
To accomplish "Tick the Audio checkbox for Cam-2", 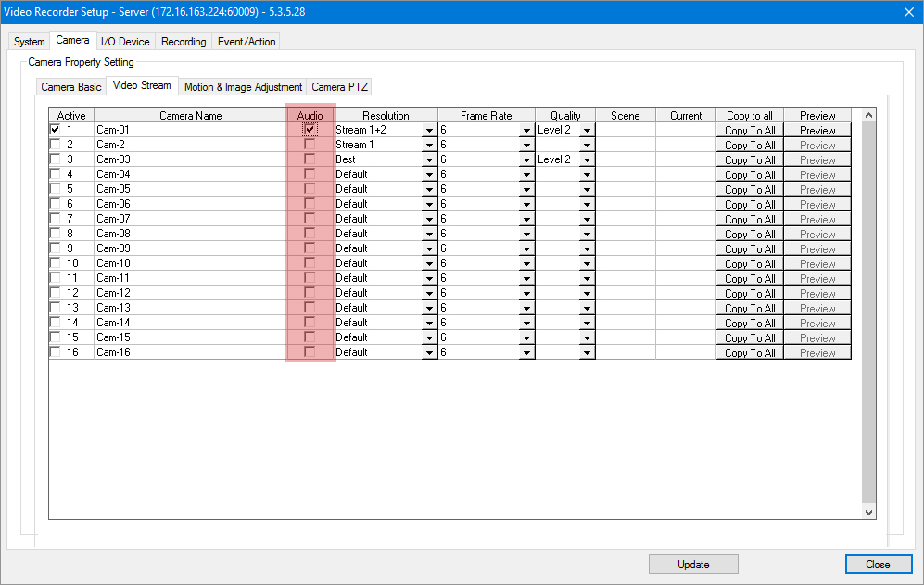I will pyautogui.click(x=310, y=145).
